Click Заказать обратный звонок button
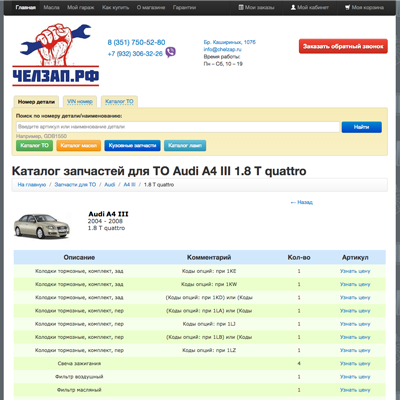Image resolution: width=400 pixels, height=400 pixels. pyautogui.click(x=343, y=46)
